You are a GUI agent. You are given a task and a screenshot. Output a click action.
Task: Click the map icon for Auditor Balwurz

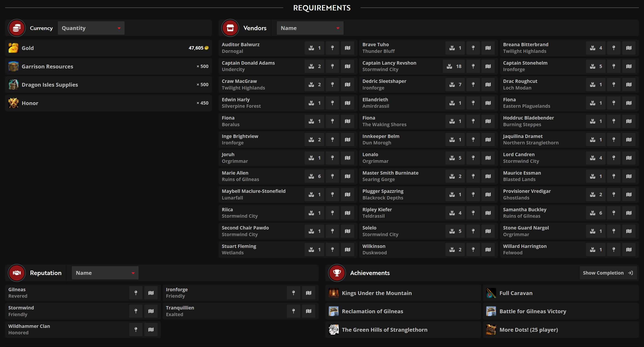[x=347, y=48]
